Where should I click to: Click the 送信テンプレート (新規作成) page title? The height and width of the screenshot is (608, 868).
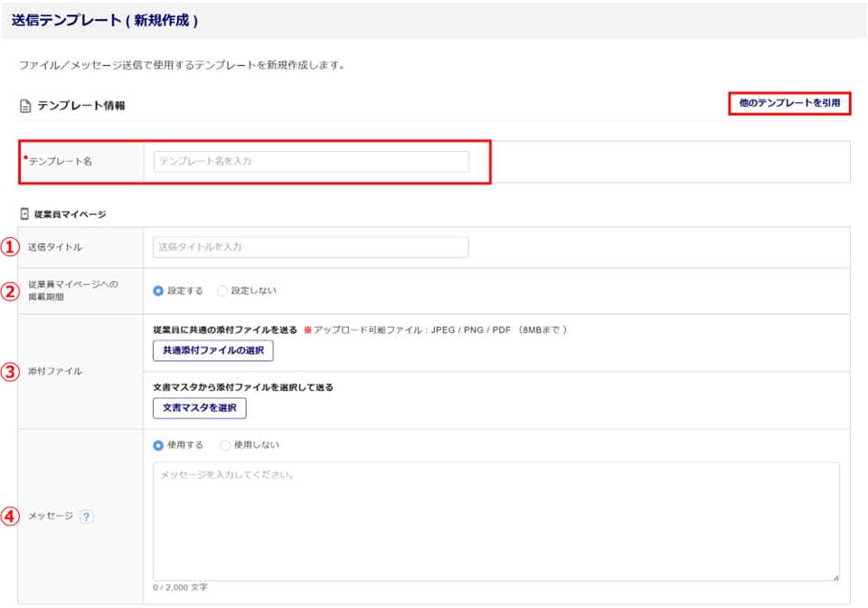pos(105,19)
